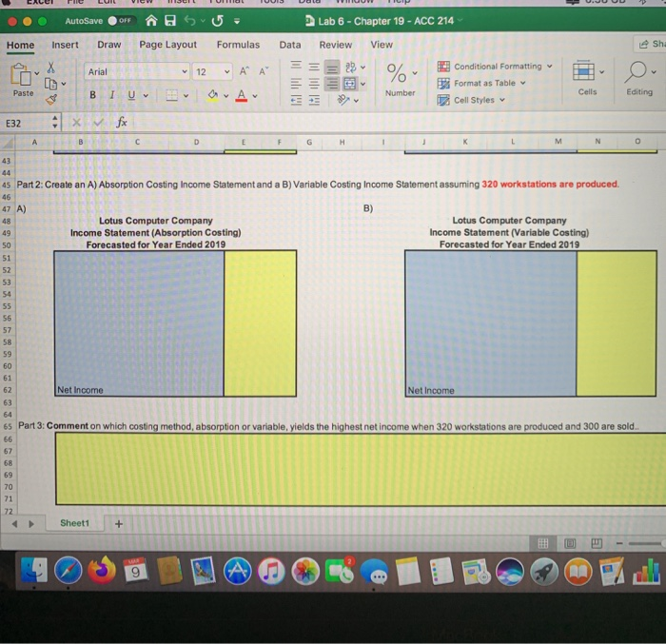
Task: Toggle Underline formatting
Action: click(131, 95)
